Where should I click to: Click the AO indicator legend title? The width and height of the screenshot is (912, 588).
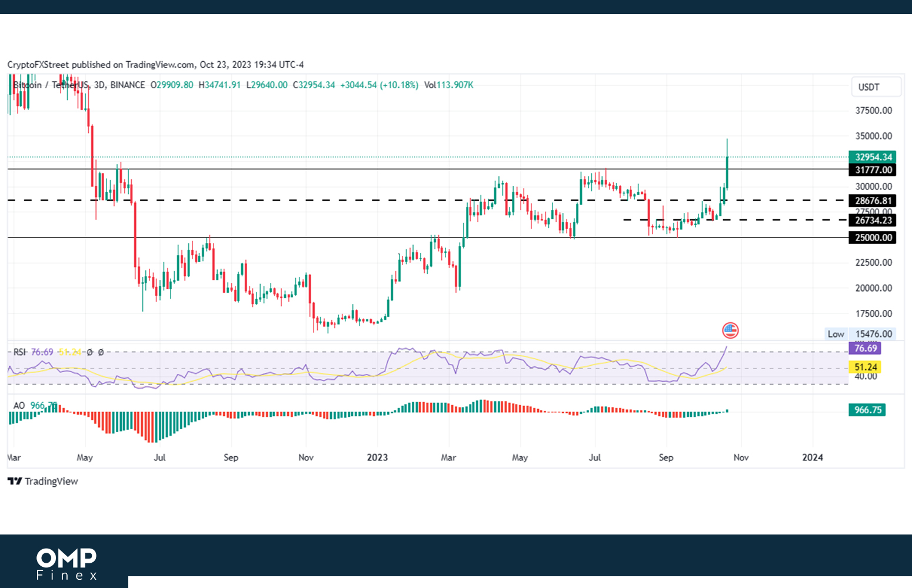19,406
